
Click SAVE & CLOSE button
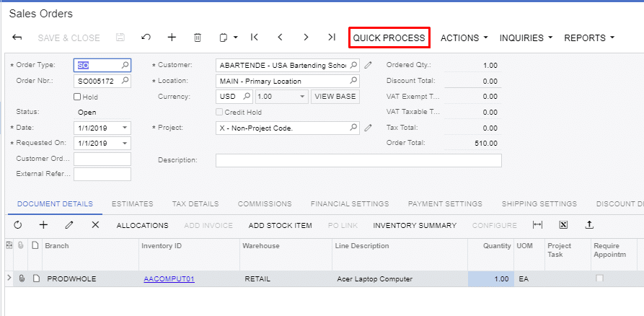click(69, 38)
